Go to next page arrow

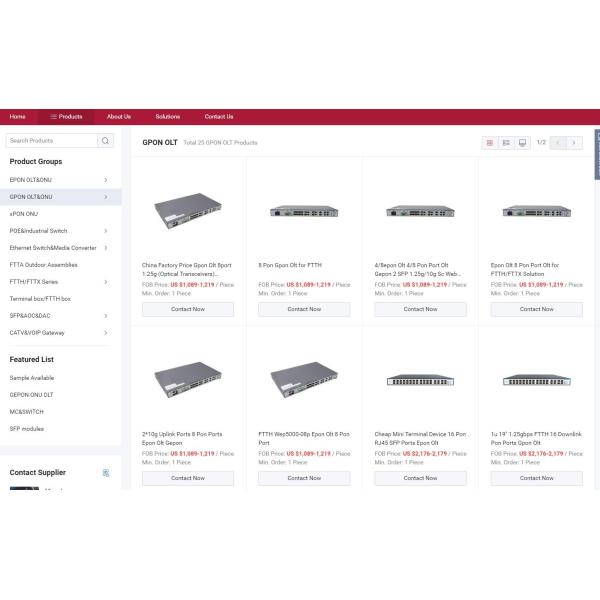573,143
